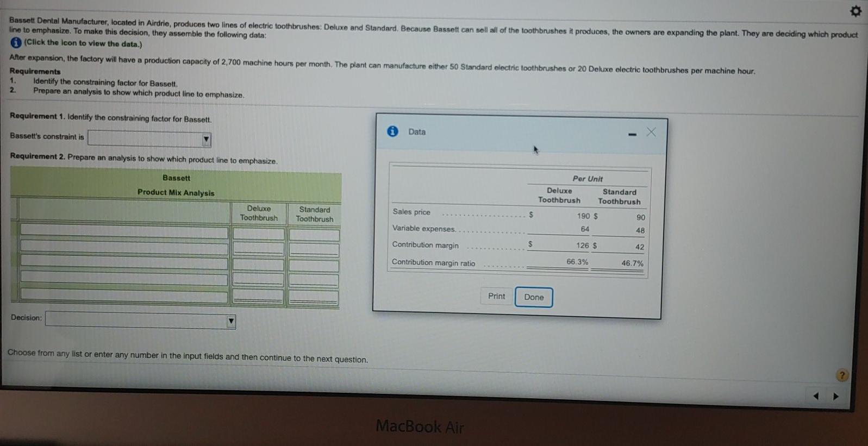Click the Standard variable expenses 48 value
Image resolution: width=868 pixels, height=446 pixels.
coord(640,230)
